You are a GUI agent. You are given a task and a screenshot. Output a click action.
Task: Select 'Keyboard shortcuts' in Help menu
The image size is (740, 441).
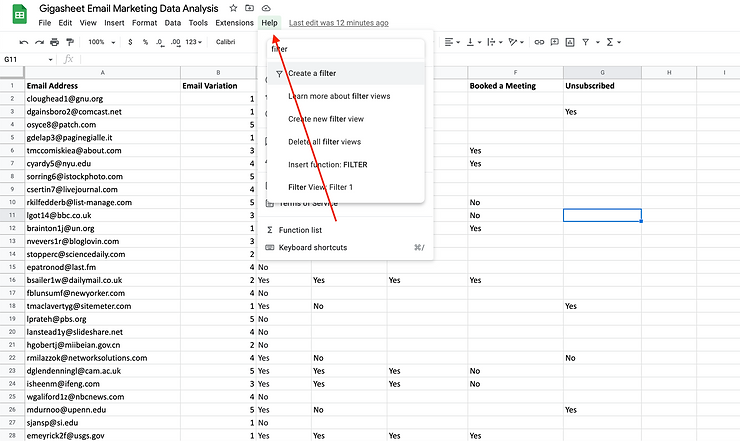coord(313,247)
